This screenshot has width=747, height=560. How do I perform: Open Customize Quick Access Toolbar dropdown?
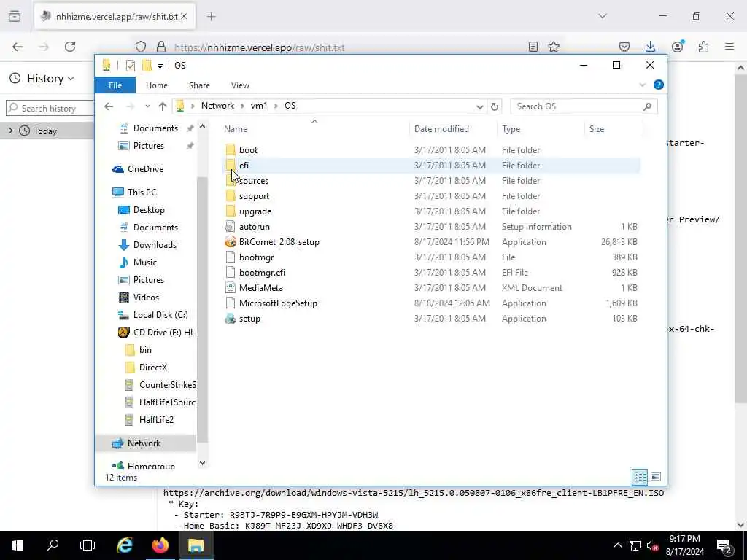(160, 66)
